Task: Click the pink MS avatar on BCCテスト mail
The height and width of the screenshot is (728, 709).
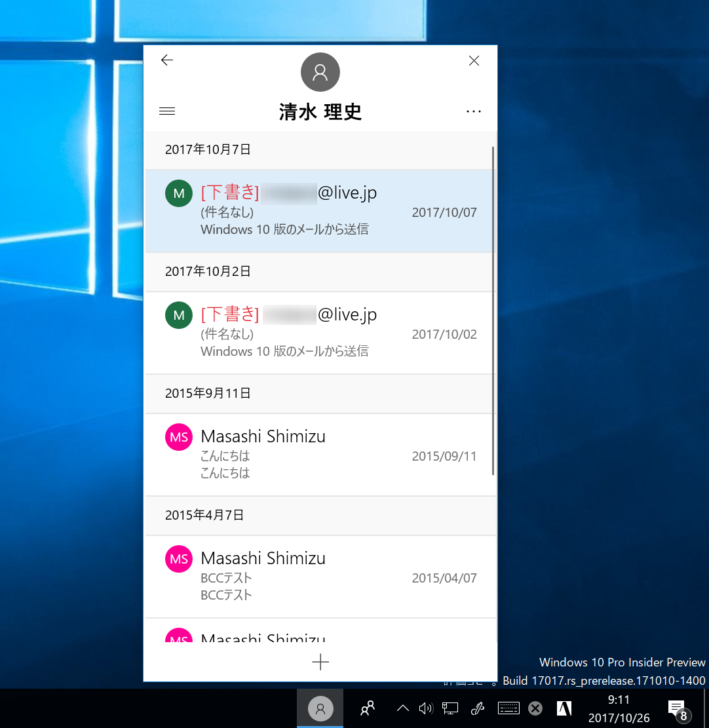Action: (179, 559)
